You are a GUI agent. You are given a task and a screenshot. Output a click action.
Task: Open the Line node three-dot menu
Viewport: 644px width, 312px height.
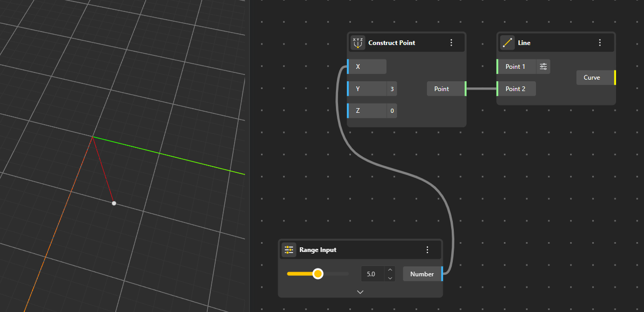click(600, 43)
